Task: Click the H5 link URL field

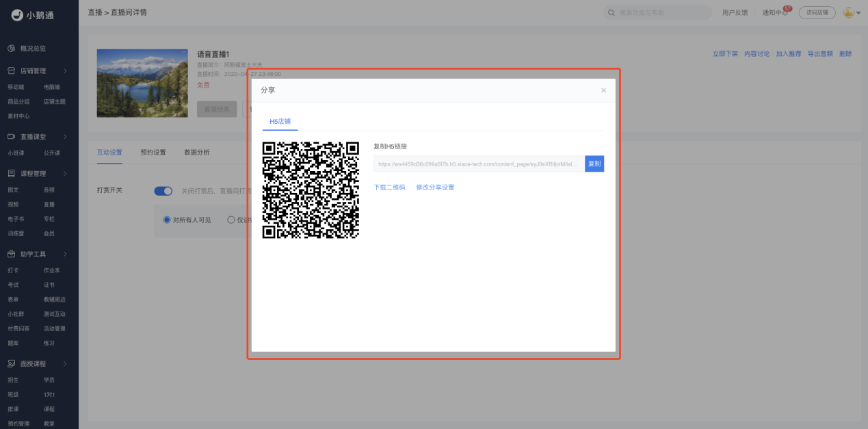Action: [479, 164]
